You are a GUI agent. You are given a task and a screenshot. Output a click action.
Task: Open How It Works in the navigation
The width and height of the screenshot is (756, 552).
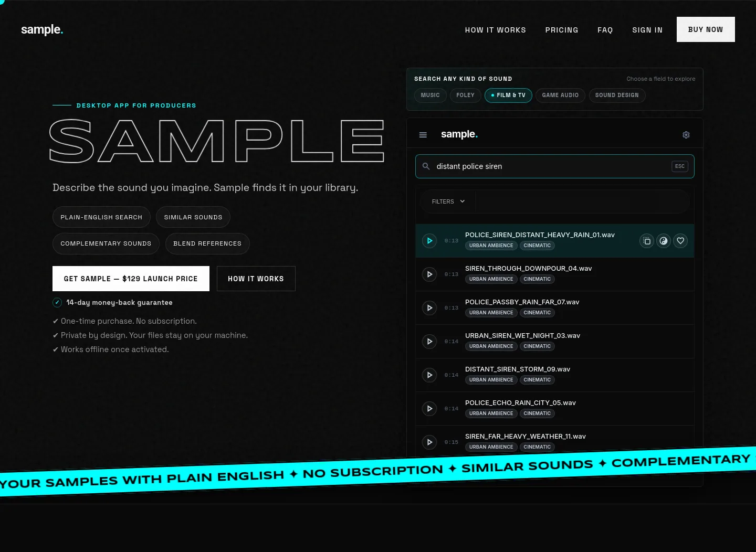pos(496,30)
